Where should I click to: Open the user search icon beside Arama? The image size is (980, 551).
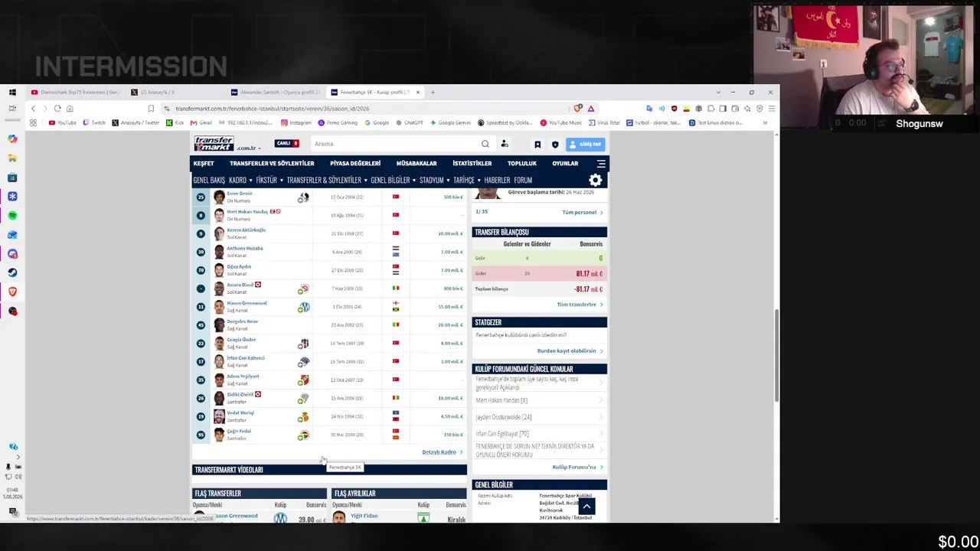click(x=505, y=144)
